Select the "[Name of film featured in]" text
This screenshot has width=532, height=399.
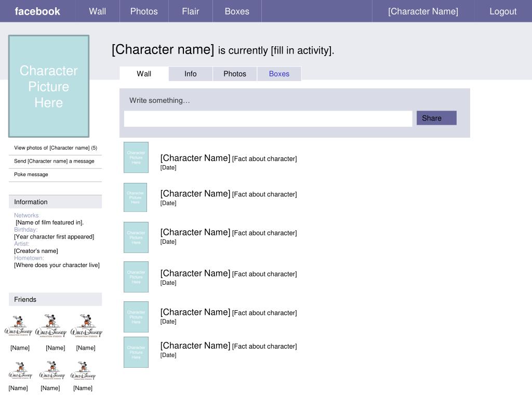pyautogui.click(x=49, y=222)
